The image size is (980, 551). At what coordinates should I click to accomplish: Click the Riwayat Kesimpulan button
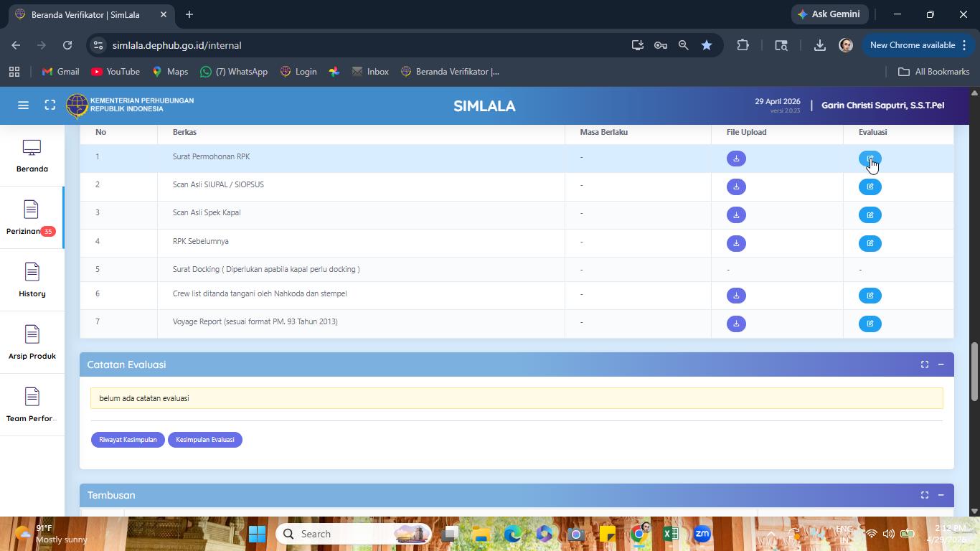pyautogui.click(x=128, y=440)
